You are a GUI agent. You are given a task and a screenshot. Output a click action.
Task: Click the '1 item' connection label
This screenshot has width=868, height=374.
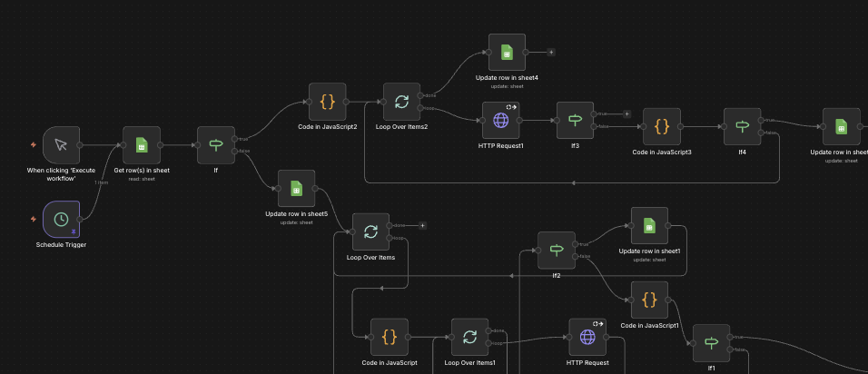(x=102, y=182)
